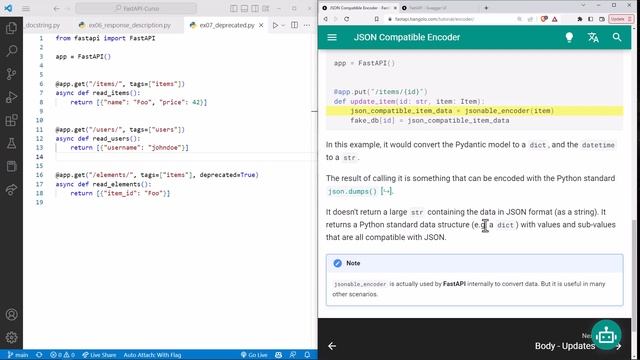This screenshot has height=360, width=640.
Task: Open the Extensions view
Action: tap(11, 120)
